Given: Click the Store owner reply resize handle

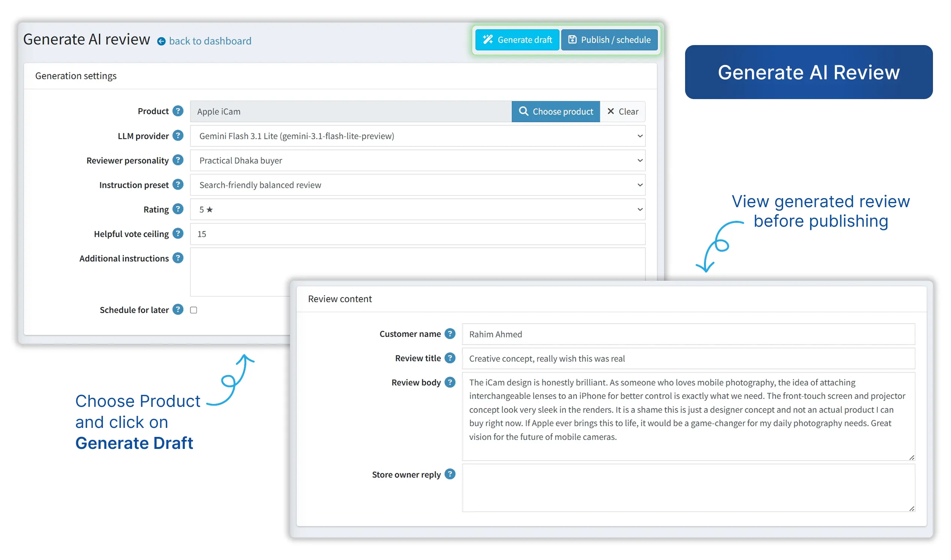Looking at the screenshot, I should point(911,509).
